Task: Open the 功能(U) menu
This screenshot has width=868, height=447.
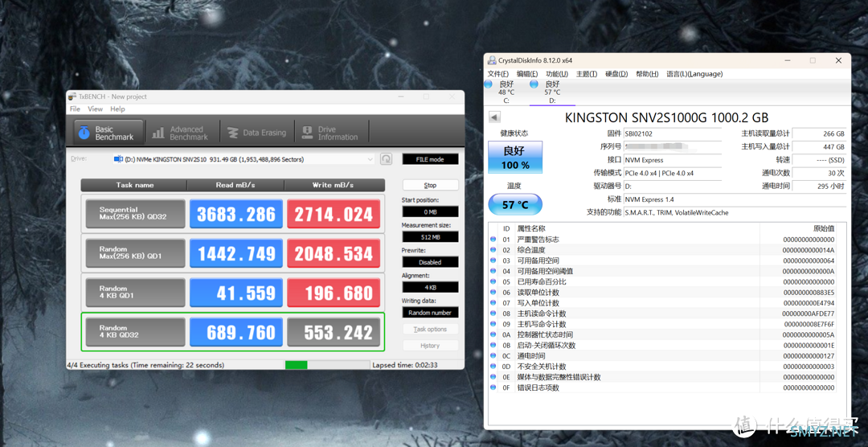Action: (x=557, y=74)
